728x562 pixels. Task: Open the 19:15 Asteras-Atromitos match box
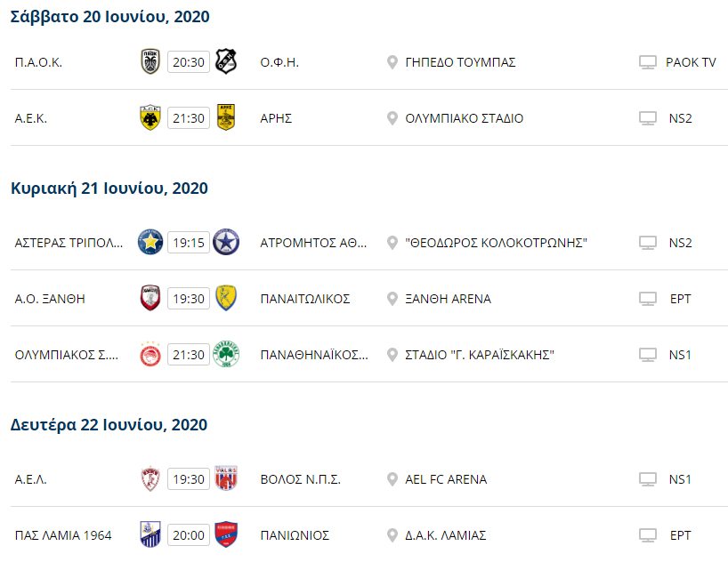pos(189,243)
